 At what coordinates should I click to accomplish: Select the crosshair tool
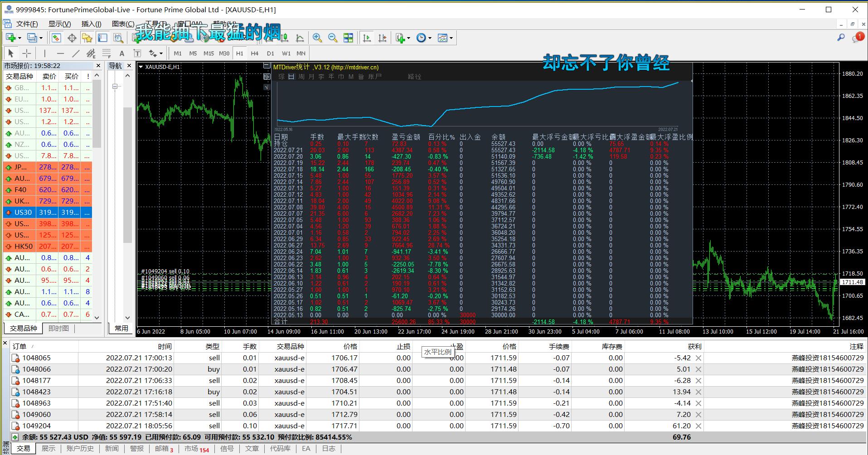tap(27, 53)
